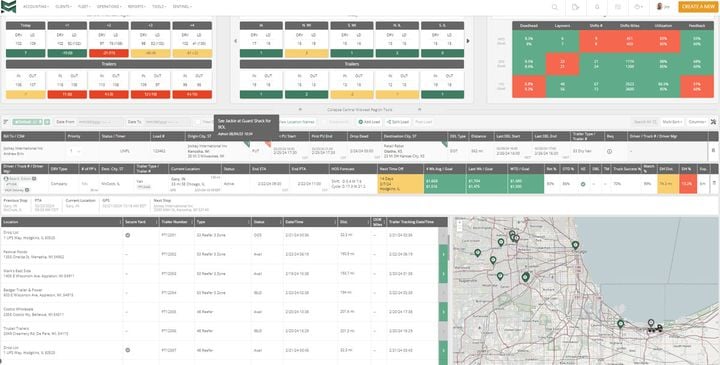Viewport: 720px width, 365px height.
Task: Click red Drills # cell in scorecard first row
Action: (x=596, y=41)
